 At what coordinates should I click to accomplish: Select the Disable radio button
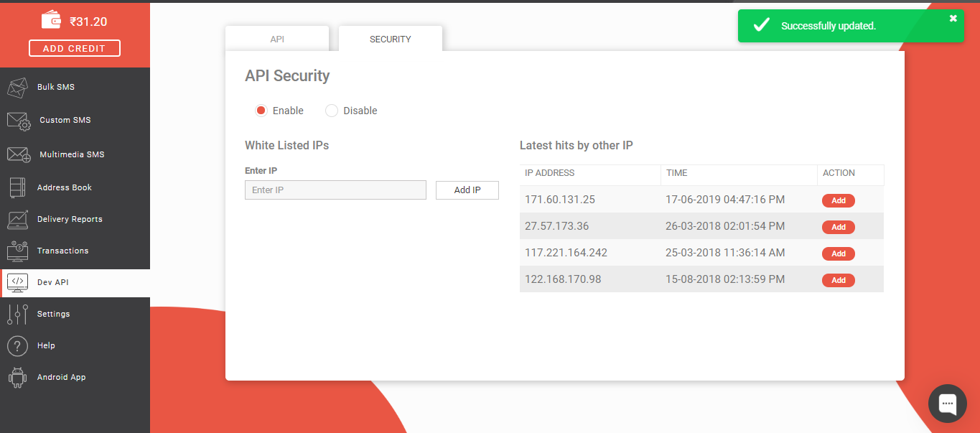click(x=332, y=111)
